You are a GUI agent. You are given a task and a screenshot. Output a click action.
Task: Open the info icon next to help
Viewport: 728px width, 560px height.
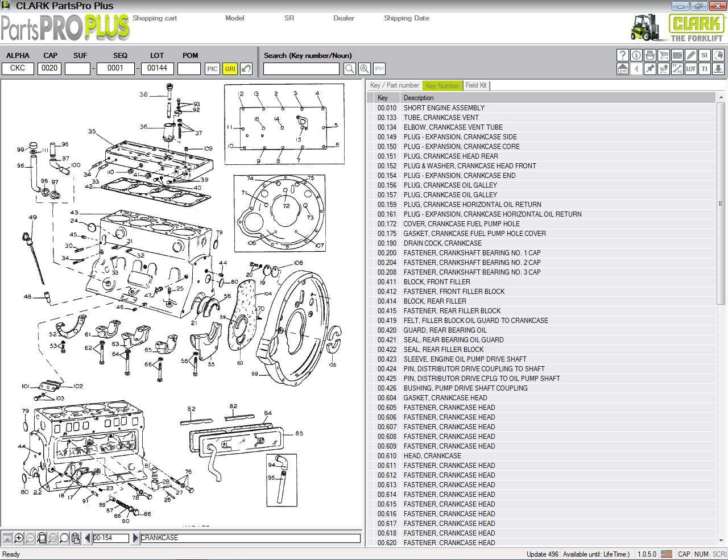coord(636,55)
